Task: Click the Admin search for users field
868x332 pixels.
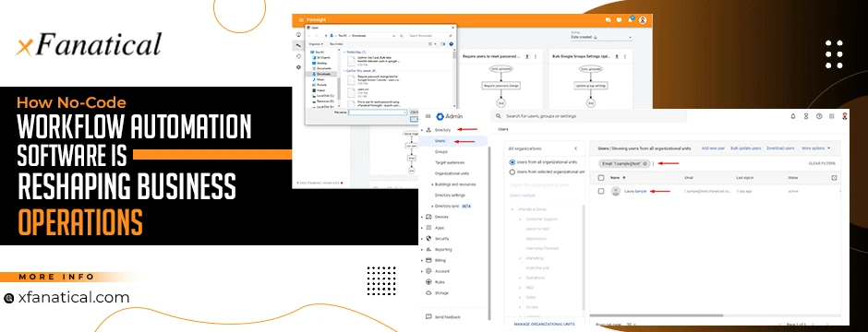Action: click(589, 116)
